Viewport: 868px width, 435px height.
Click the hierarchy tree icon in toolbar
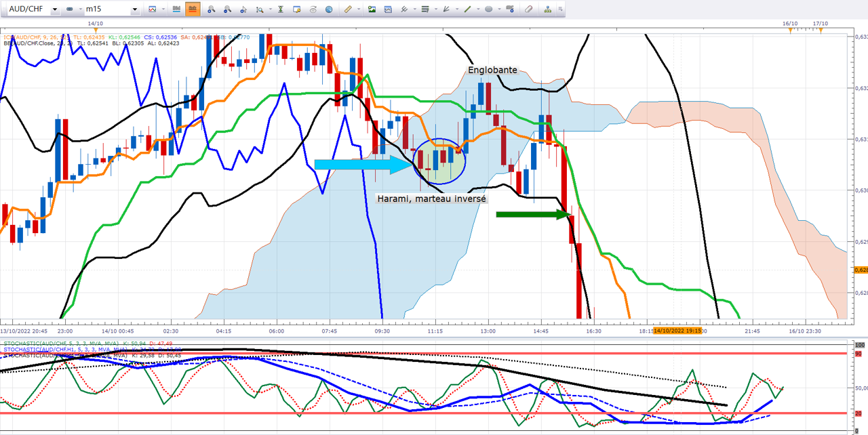(x=548, y=9)
